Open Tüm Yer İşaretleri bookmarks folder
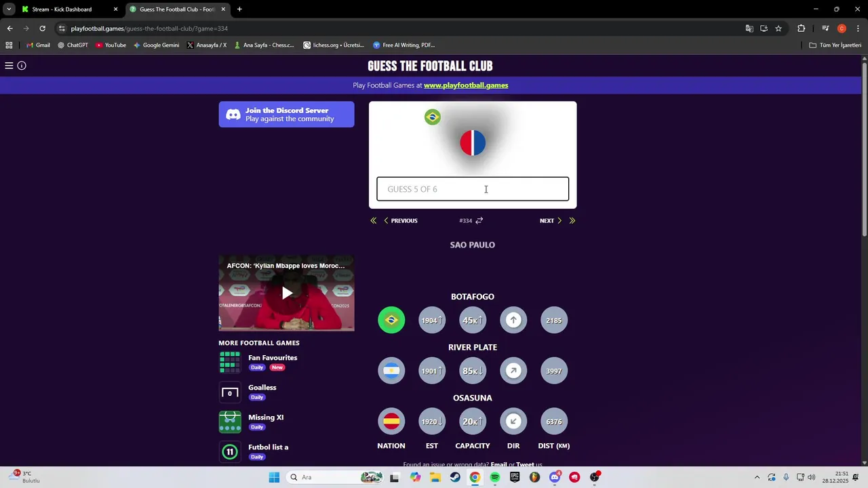This screenshot has width=868, height=488. click(x=835, y=45)
